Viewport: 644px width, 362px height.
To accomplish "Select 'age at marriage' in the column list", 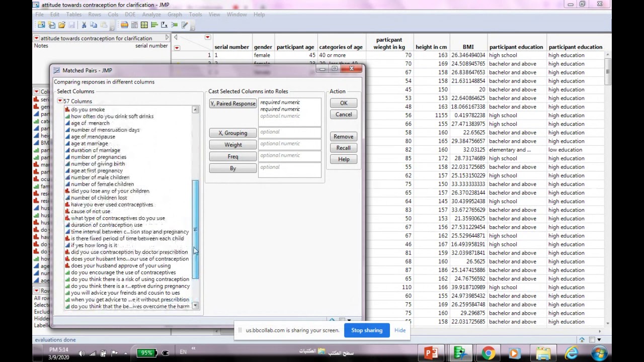I will (89, 143).
